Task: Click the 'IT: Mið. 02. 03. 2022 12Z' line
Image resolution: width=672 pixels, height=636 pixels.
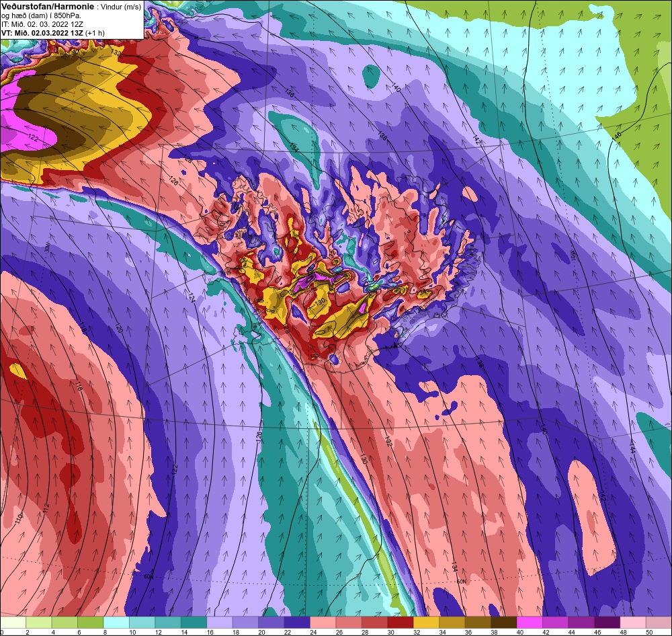Action: 42,24
